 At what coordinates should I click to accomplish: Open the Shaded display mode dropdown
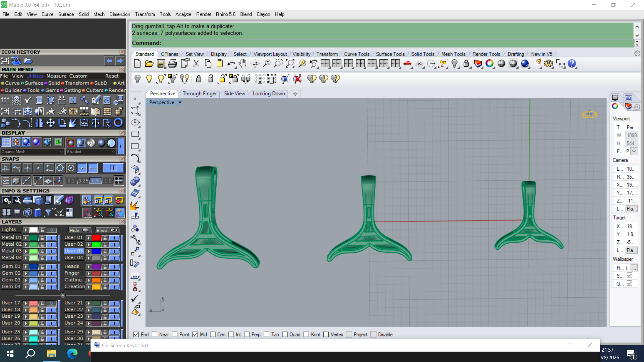tap(91, 152)
